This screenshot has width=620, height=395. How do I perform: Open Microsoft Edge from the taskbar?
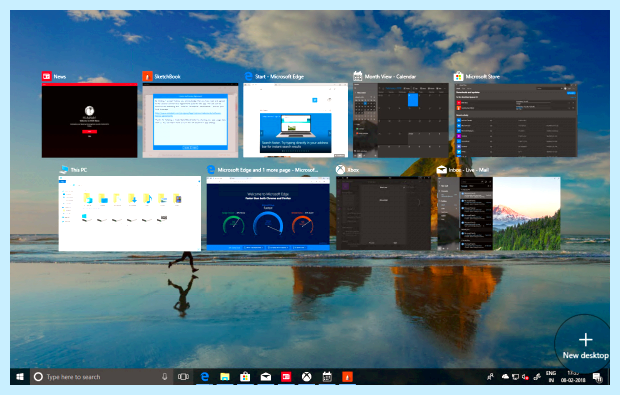pos(204,377)
